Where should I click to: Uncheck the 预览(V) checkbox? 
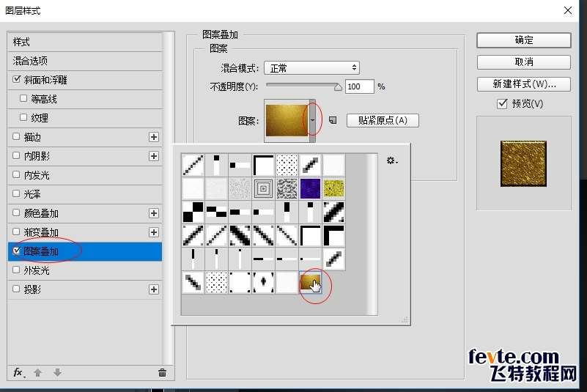[x=502, y=104]
